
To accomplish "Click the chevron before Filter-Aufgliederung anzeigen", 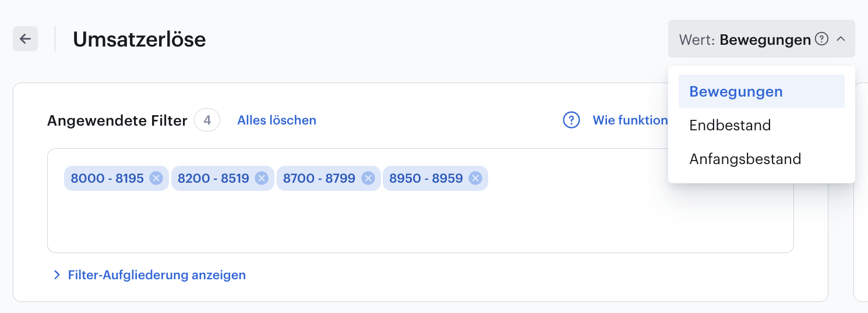I will pos(57,275).
